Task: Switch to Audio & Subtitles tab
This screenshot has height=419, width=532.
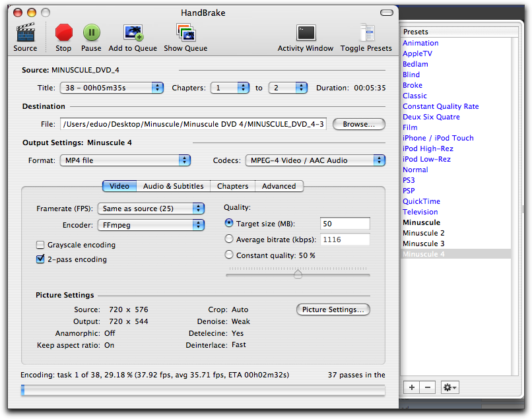Action: tap(174, 186)
